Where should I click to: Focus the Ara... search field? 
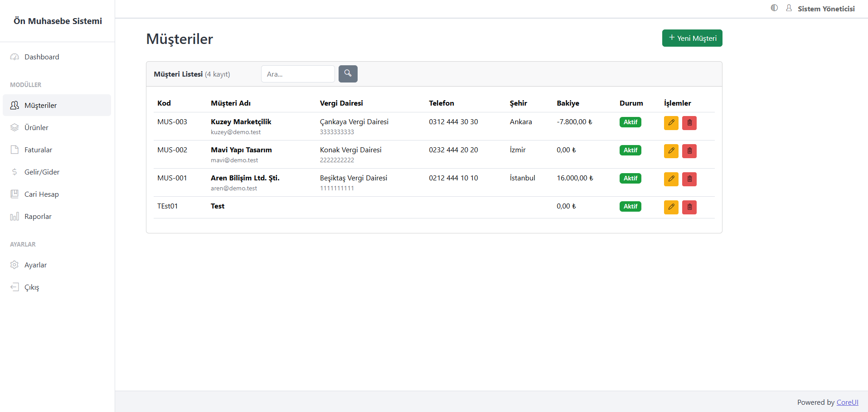(x=298, y=74)
